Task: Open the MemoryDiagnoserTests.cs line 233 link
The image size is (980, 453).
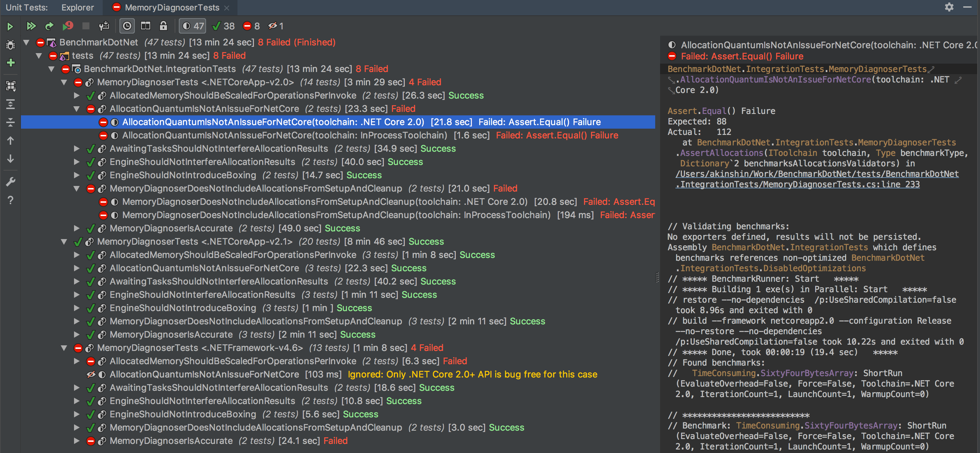Action: pos(817,179)
